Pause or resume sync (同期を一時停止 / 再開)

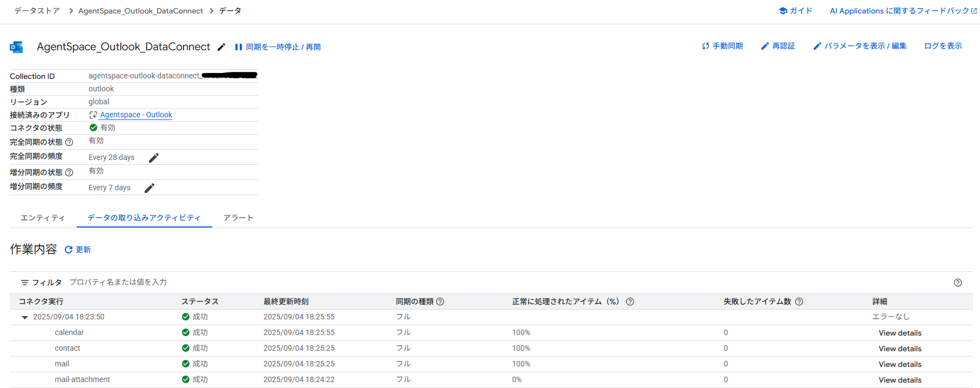click(278, 47)
